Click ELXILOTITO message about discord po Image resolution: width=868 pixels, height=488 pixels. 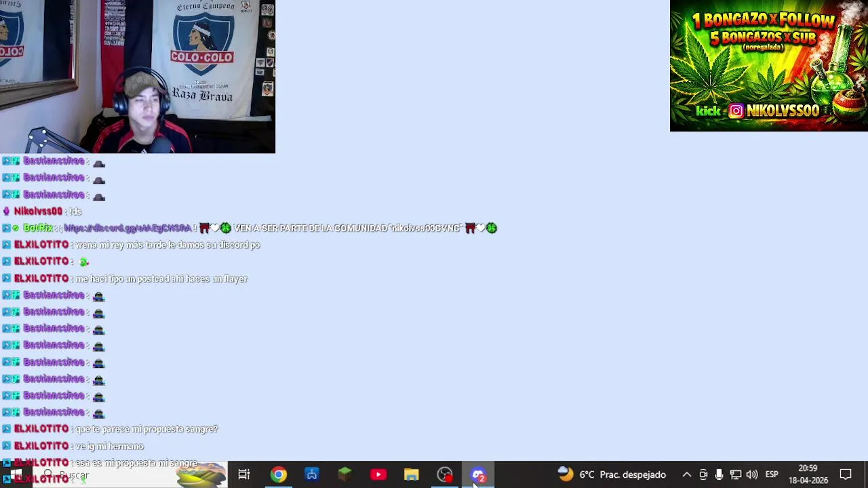tap(167, 245)
